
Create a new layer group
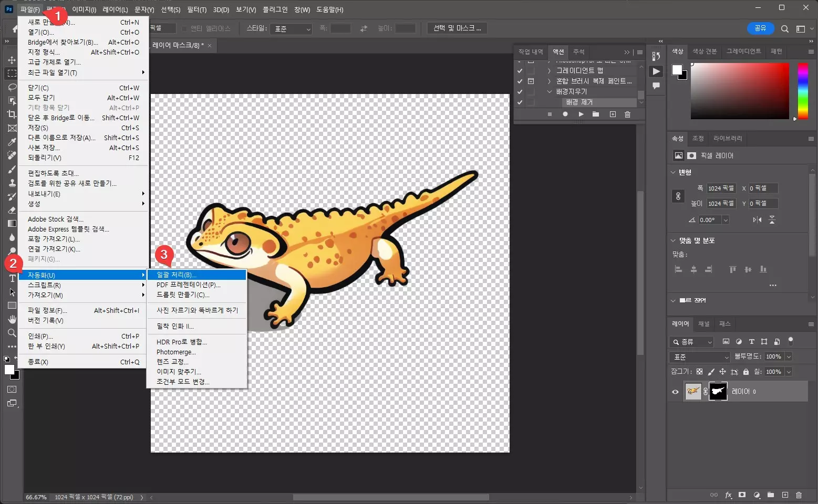(x=771, y=495)
